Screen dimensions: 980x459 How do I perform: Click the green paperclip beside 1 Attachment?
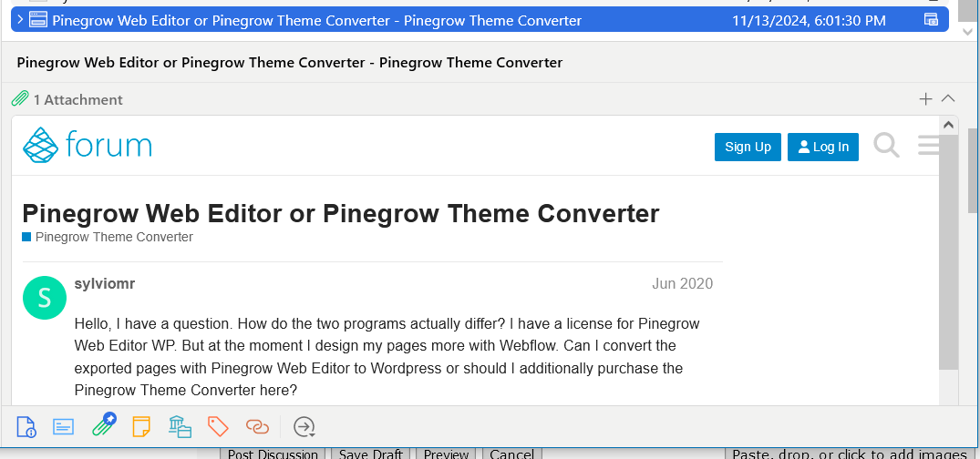(20, 98)
